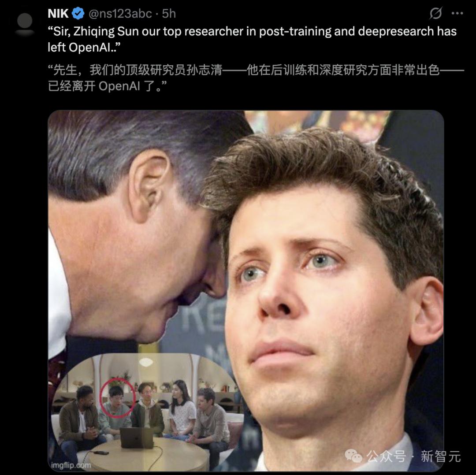Click the words "left OpenAI.." in tweet
The height and width of the screenshot is (475, 476).
point(84,47)
